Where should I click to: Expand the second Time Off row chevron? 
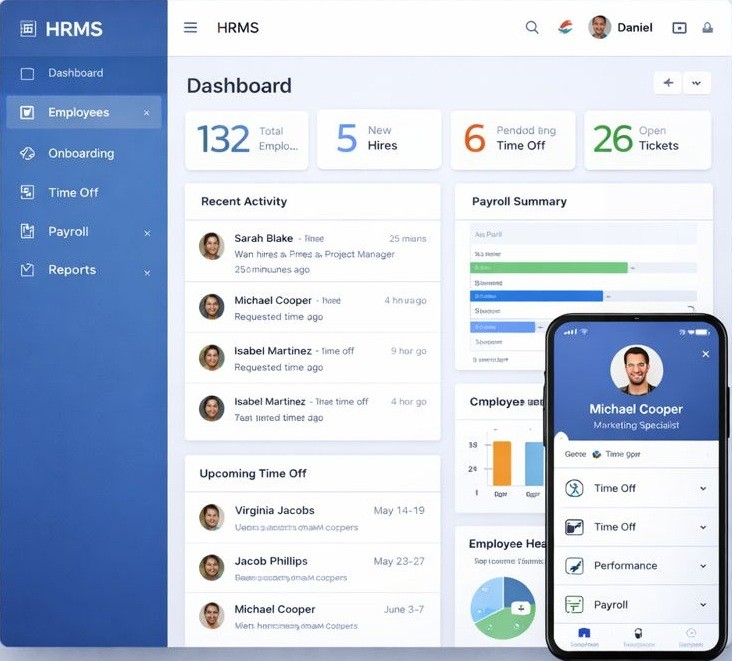pos(703,527)
